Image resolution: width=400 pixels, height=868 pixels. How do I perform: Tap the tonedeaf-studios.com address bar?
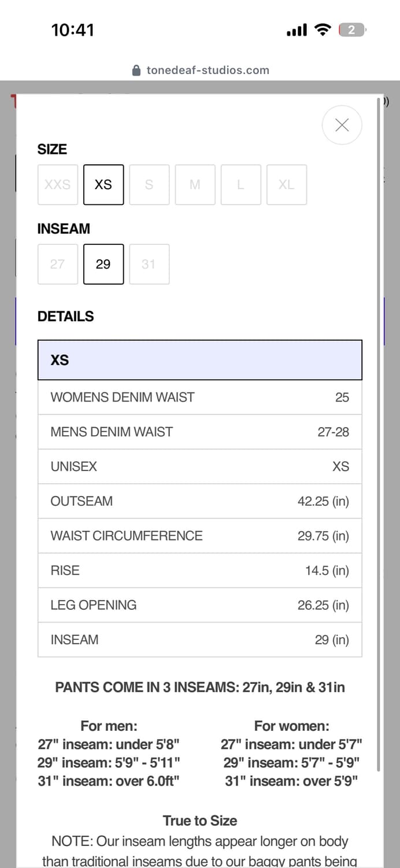[x=200, y=70]
